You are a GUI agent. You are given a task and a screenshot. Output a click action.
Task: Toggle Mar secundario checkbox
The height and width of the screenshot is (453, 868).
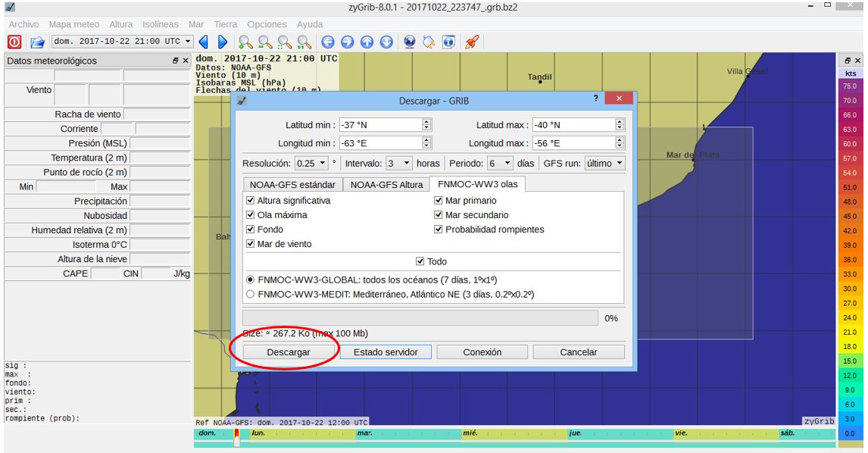tap(439, 215)
